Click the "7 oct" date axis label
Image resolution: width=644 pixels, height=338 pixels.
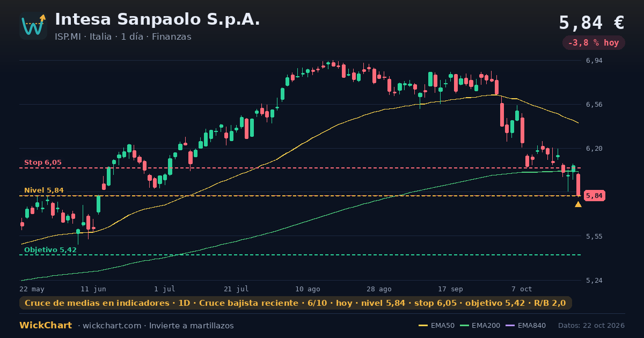[x=522, y=289]
